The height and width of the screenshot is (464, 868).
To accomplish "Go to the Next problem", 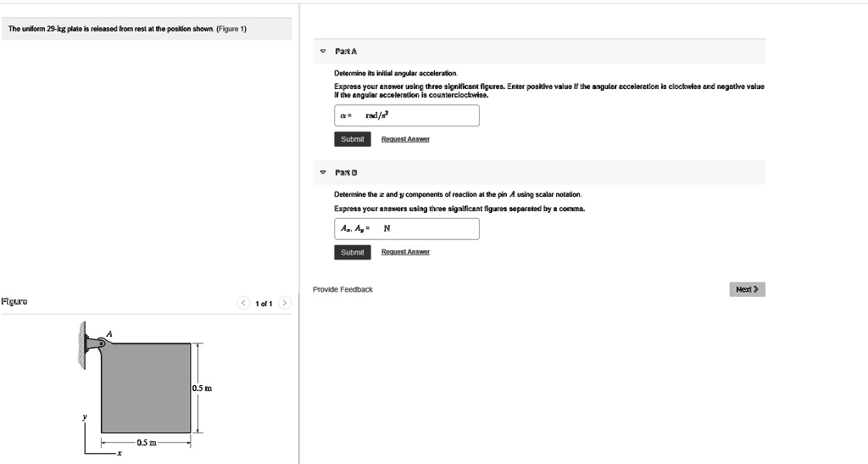I will (748, 289).
